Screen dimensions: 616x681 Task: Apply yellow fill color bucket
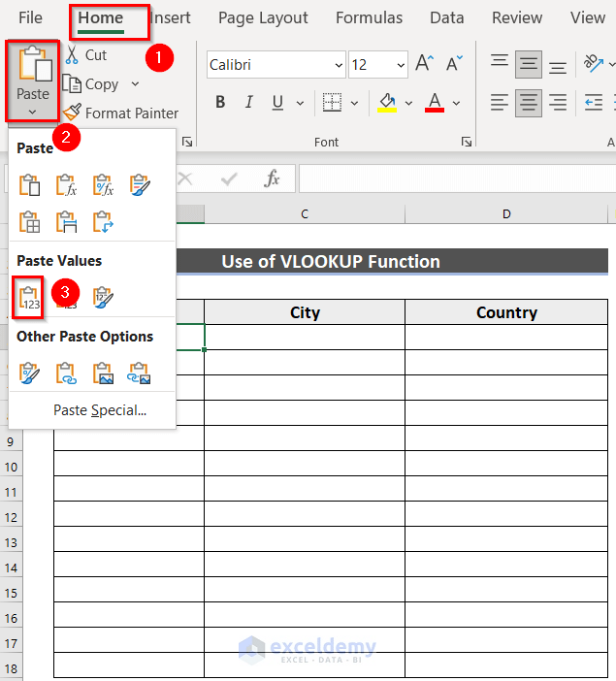[x=387, y=103]
